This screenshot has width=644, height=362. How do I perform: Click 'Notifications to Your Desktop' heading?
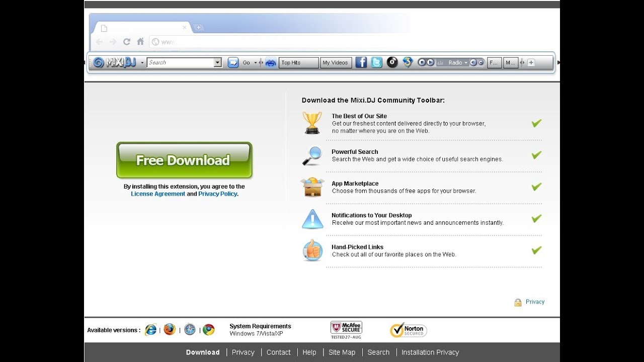[x=372, y=215]
